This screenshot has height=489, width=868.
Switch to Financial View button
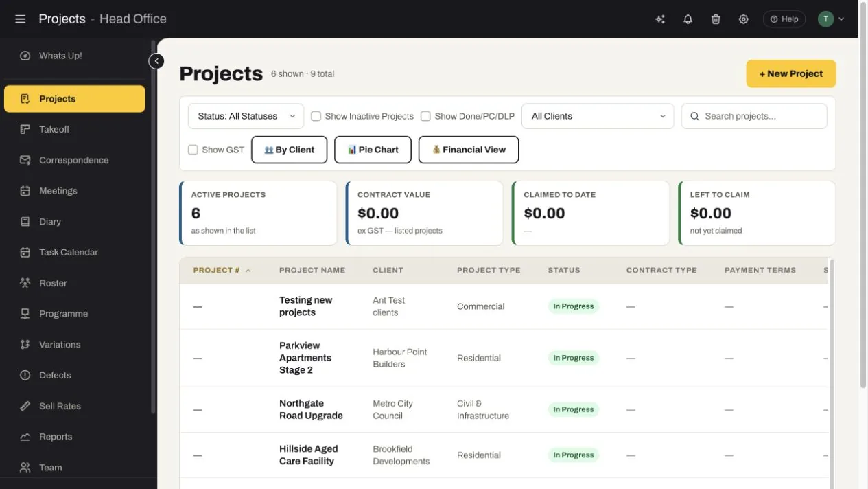point(469,150)
